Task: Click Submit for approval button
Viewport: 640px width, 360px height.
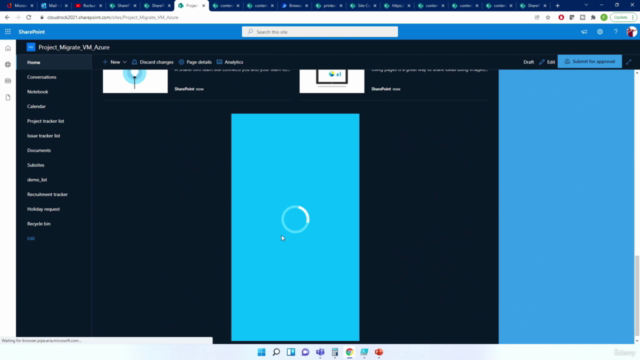Action: 589,62
